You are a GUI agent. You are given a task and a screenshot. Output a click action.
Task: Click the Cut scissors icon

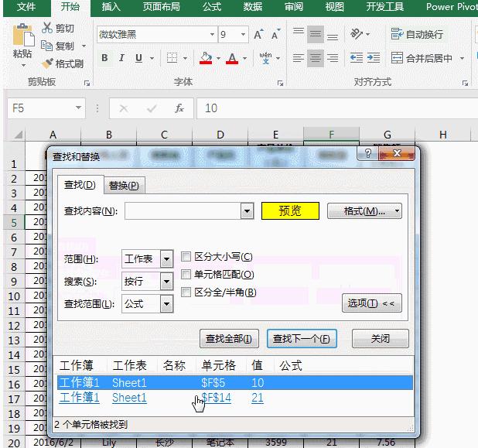(x=47, y=28)
